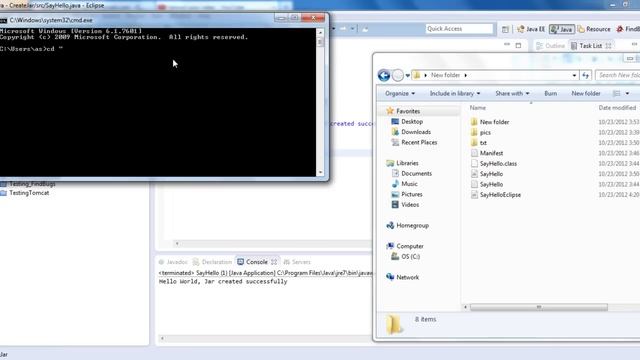Click the console output text line

[x=223, y=282]
